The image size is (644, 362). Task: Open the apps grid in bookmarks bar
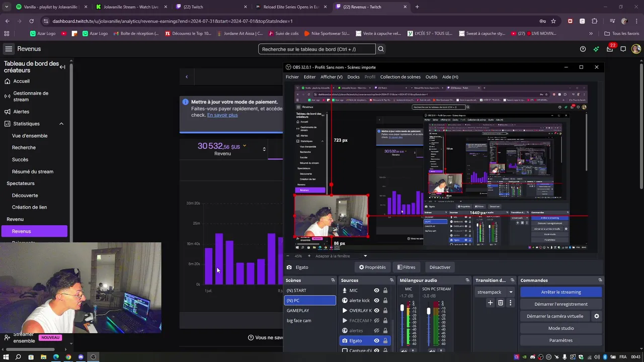pyautogui.click(x=7, y=34)
